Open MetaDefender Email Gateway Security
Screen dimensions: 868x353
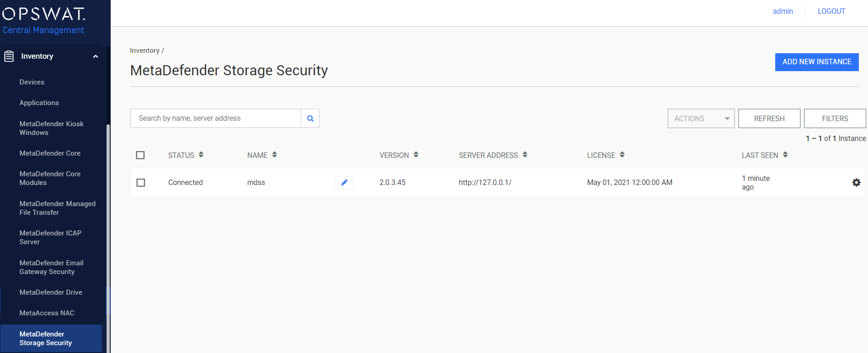pyautogui.click(x=51, y=267)
